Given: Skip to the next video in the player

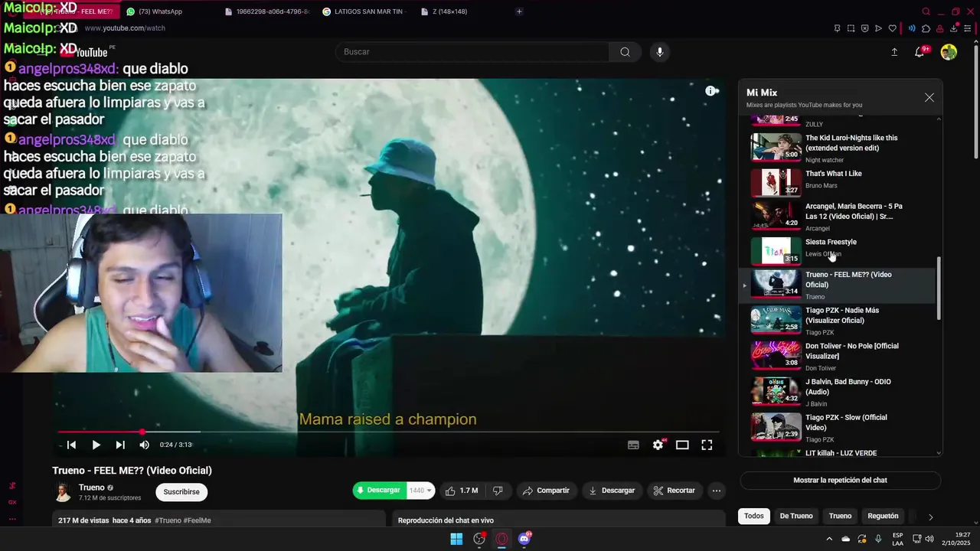Looking at the screenshot, I should coord(120,445).
